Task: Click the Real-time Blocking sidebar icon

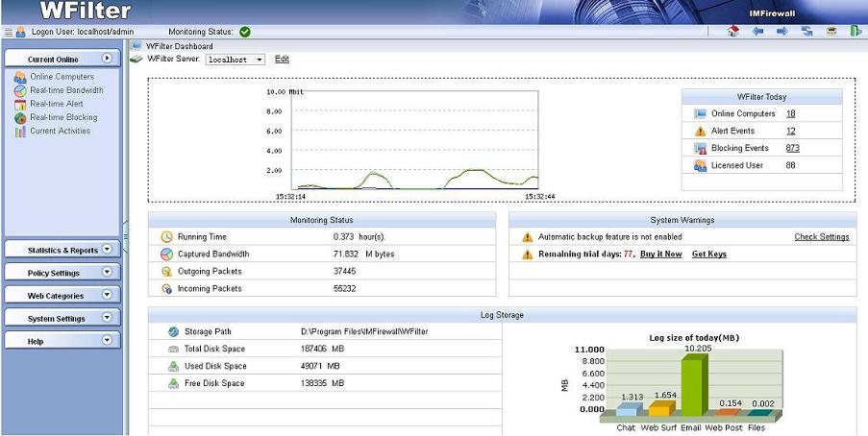Action: [20, 118]
